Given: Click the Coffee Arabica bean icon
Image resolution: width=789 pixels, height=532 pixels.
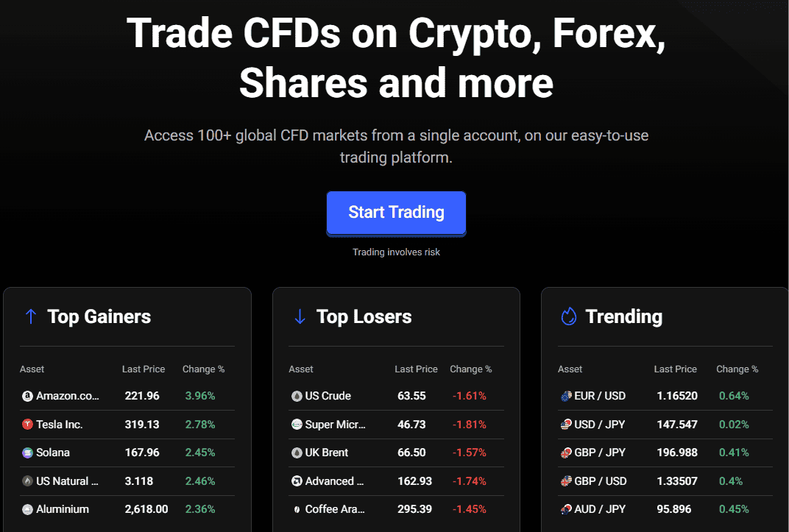Looking at the screenshot, I should 297,509.
